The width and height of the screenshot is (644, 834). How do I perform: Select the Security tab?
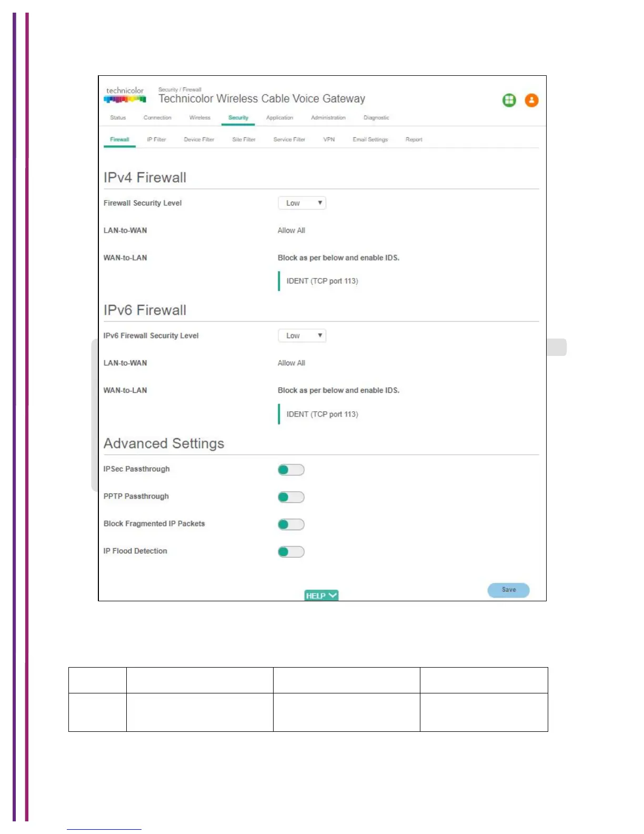(238, 118)
